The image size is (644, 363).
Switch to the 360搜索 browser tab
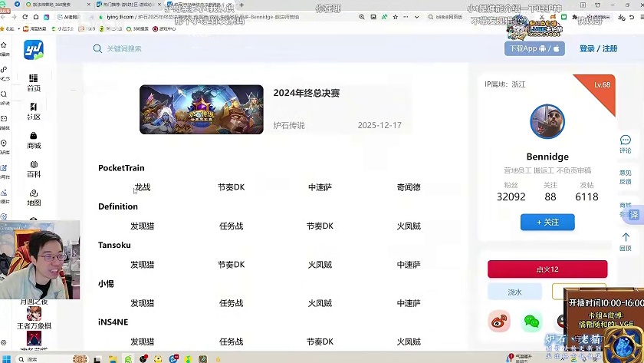tap(58, 5)
